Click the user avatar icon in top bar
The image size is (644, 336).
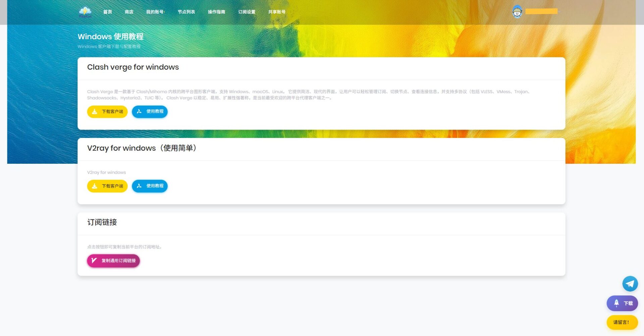point(518,11)
